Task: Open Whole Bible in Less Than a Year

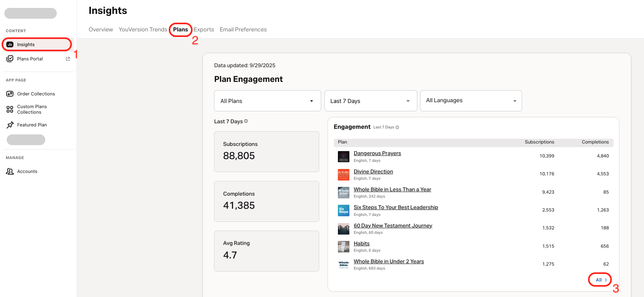Action: [392, 190]
